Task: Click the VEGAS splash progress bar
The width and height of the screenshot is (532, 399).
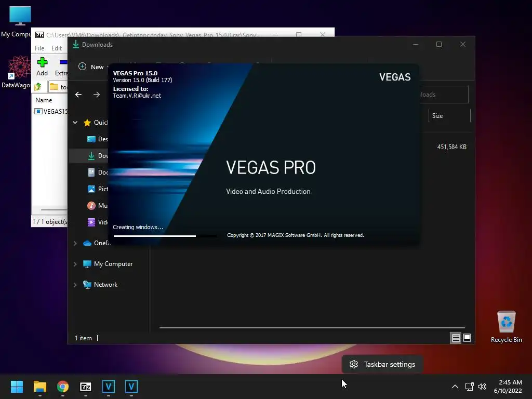Action: point(165,236)
